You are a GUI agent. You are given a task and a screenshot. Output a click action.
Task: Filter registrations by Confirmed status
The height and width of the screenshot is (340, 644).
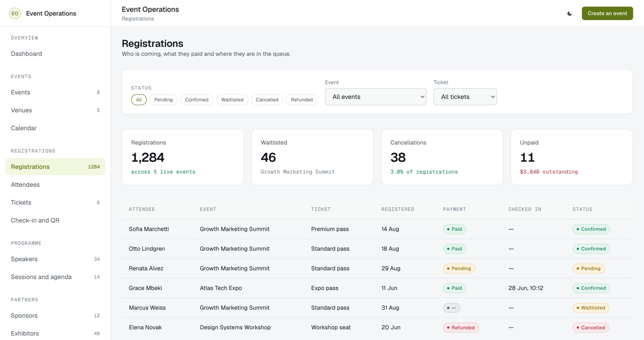(x=197, y=100)
